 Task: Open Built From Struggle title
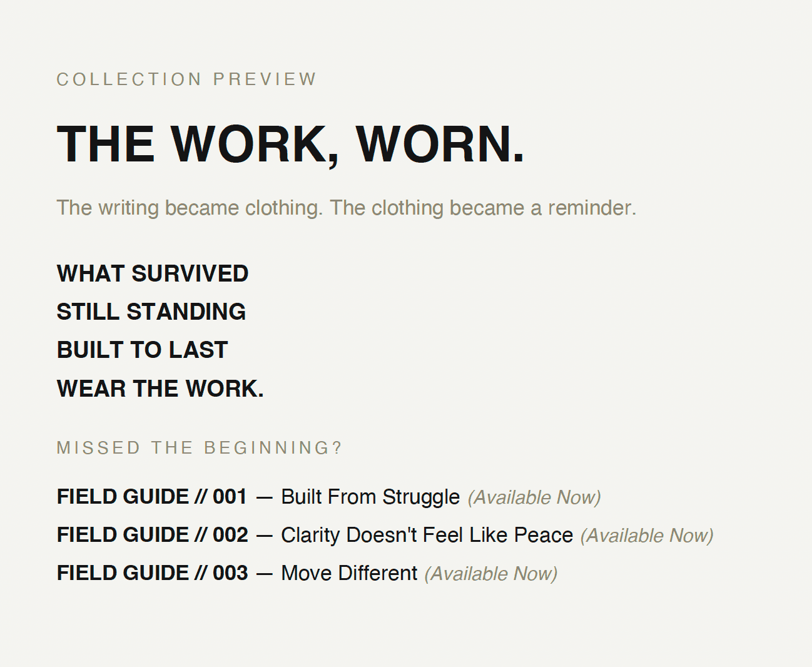coord(370,497)
